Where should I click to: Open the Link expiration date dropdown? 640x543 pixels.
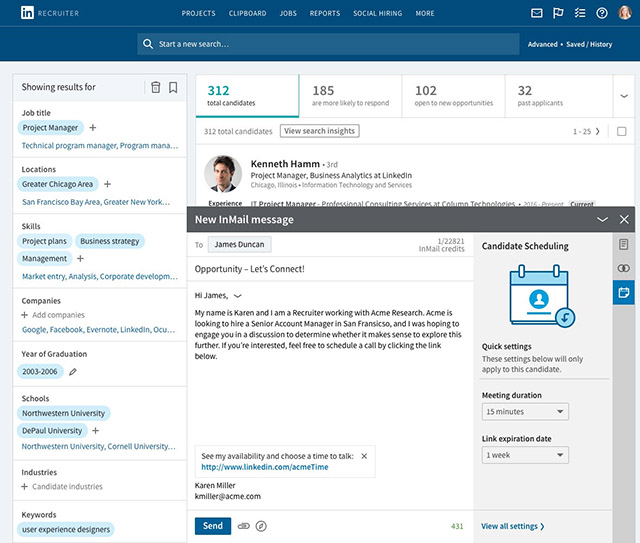tap(525, 455)
